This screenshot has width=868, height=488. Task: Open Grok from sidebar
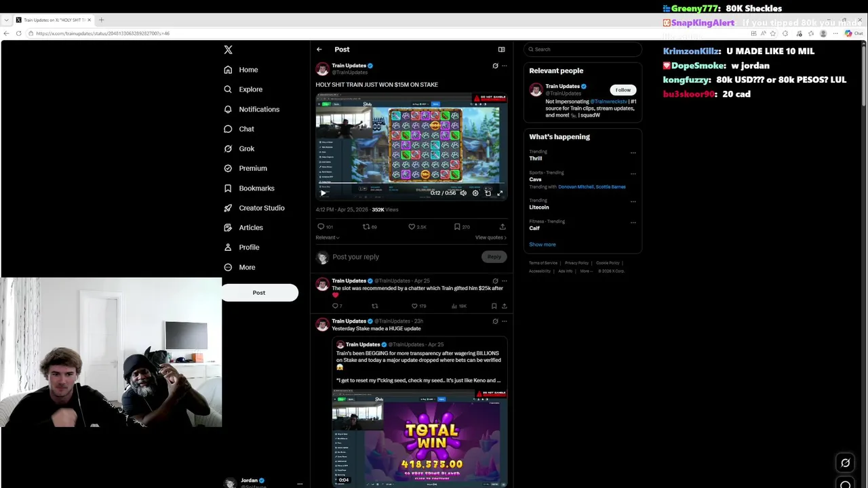tap(239, 148)
